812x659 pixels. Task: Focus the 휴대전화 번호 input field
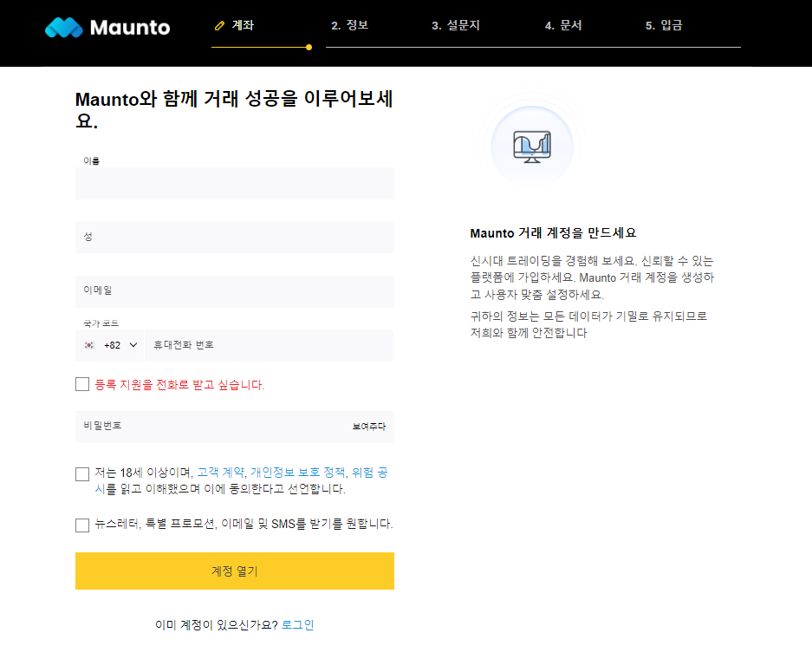[x=269, y=345]
